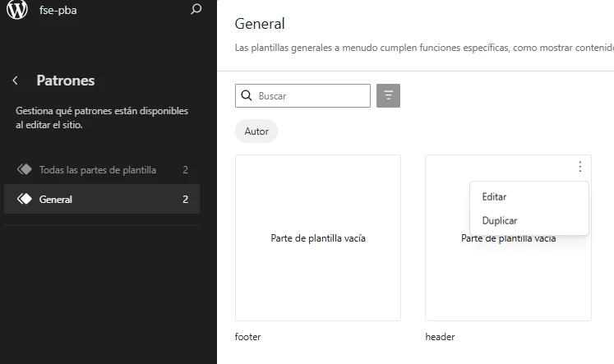The height and width of the screenshot is (364, 614).
Task: Toggle the header card's three-dot actions menu
Action: [580, 167]
